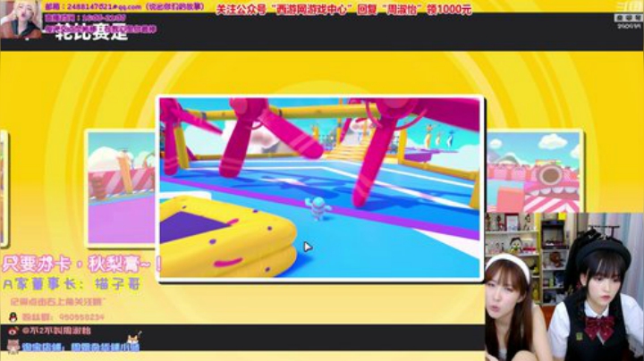Image resolution: width=644 pixels, height=361 pixels.
Task: Click the webcam overlay with two streamers
Action: 564,287
